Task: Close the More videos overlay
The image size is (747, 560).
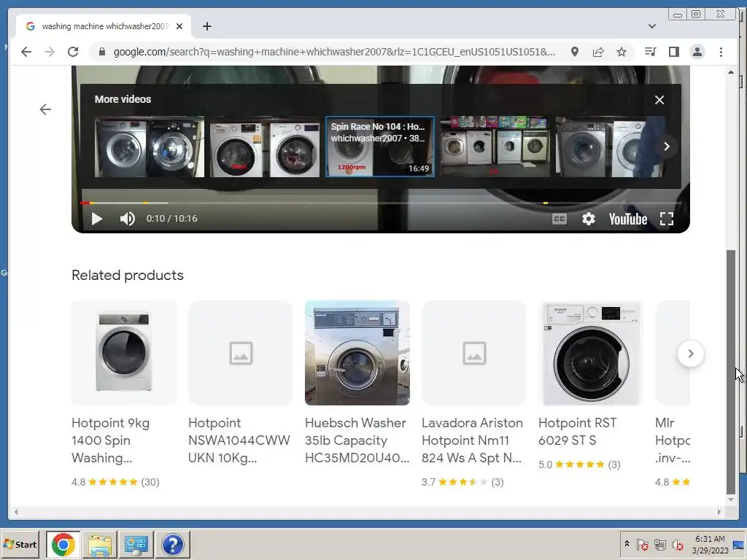Action: coord(659,100)
